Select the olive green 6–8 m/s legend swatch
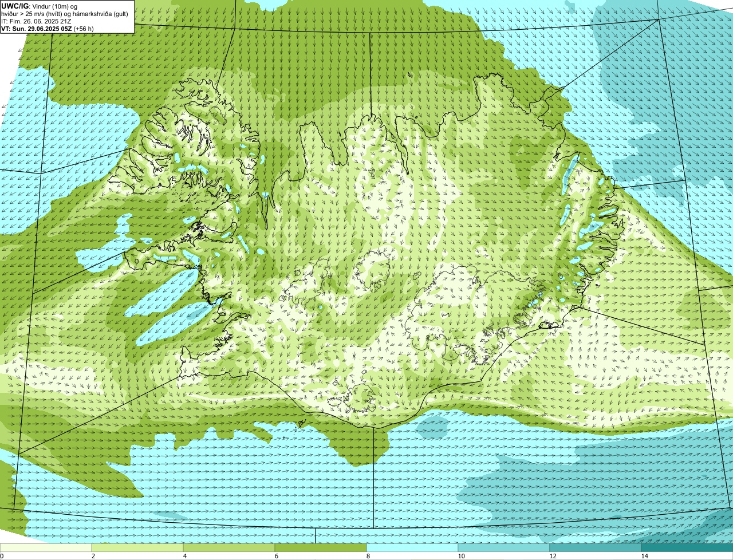 (x=321, y=548)
